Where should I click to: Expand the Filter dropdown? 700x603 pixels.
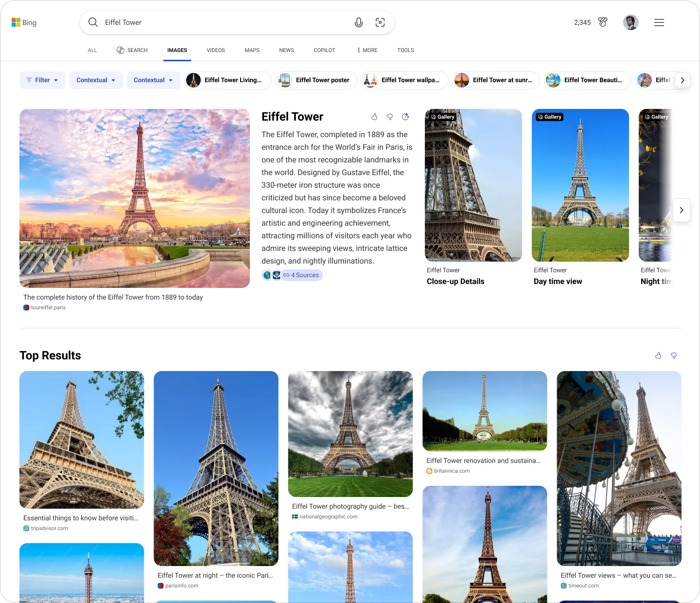pyautogui.click(x=42, y=80)
